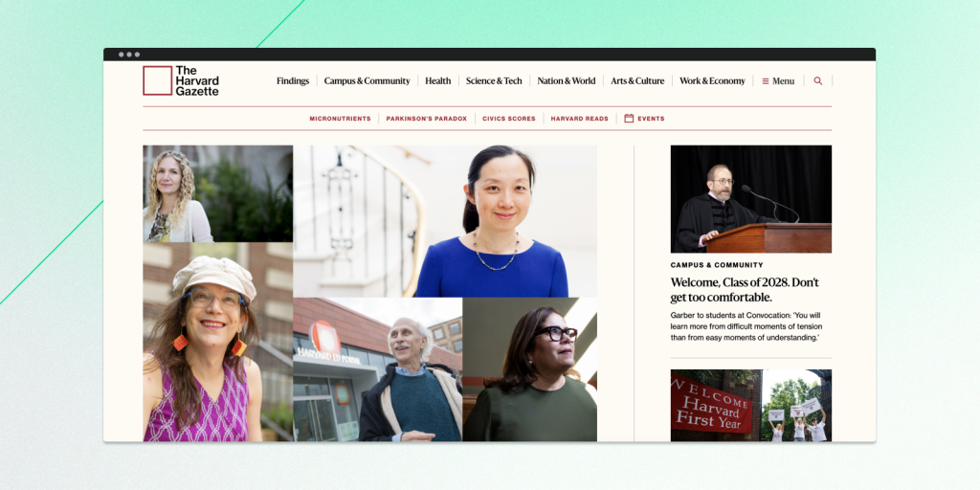Open the Findings section
980x490 pixels.
[293, 80]
